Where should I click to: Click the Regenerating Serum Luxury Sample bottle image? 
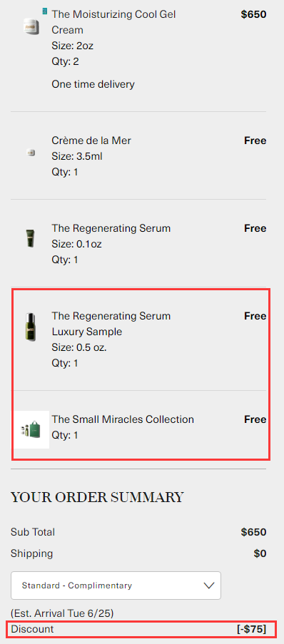[30, 327]
